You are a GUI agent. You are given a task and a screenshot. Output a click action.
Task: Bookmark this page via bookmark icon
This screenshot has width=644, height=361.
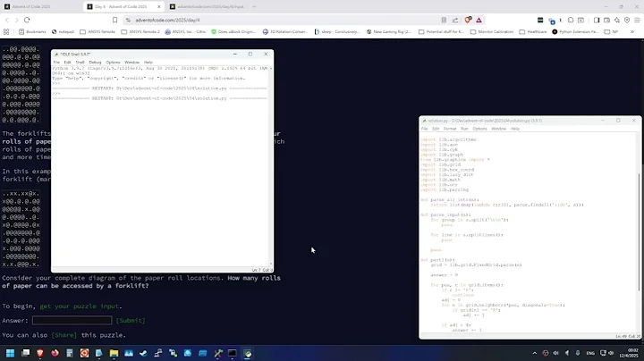(x=115, y=20)
